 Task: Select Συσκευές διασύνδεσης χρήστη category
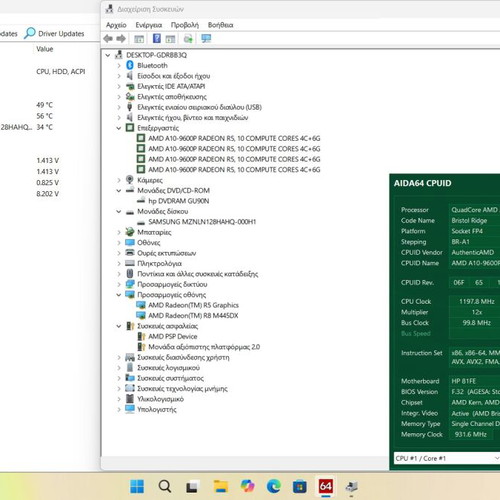(x=183, y=357)
